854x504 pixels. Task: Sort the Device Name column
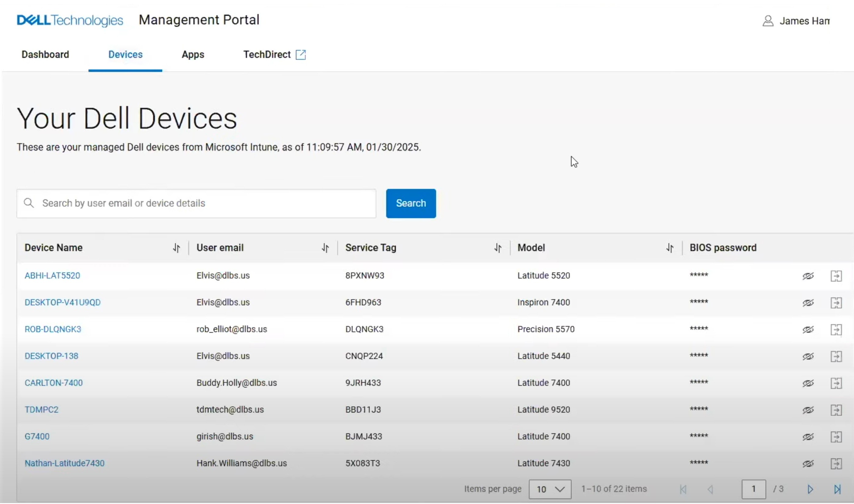coord(176,248)
